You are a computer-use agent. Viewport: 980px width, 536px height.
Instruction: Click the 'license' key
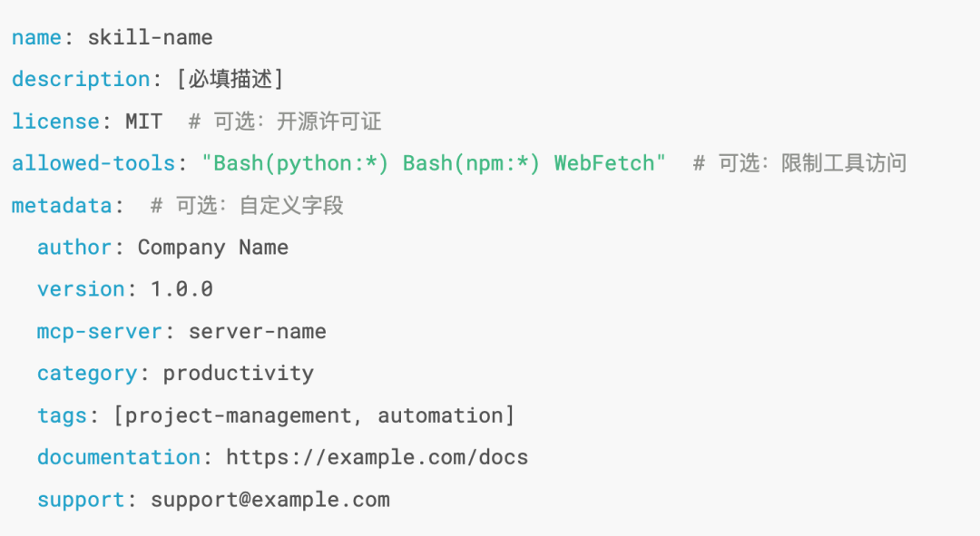pyautogui.click(x=55, y=122)
